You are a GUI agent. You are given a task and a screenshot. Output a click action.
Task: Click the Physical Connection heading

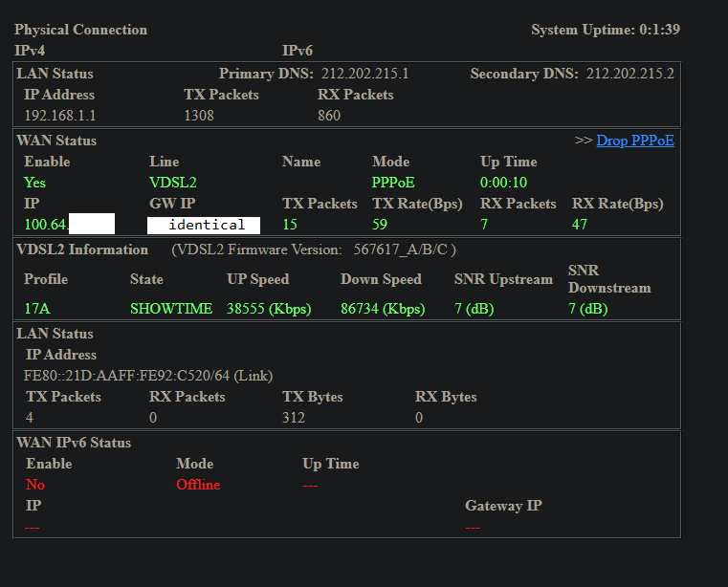click(80, 30)
